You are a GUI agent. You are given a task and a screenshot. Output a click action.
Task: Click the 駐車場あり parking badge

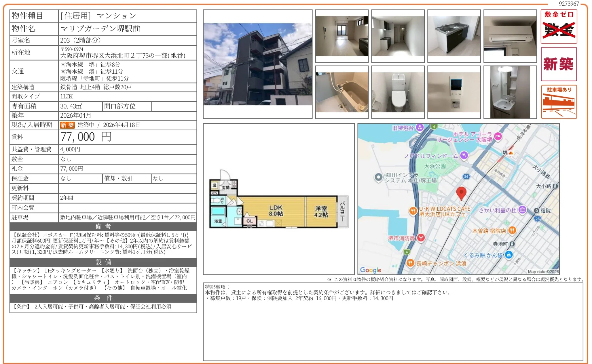pos(559,102)
